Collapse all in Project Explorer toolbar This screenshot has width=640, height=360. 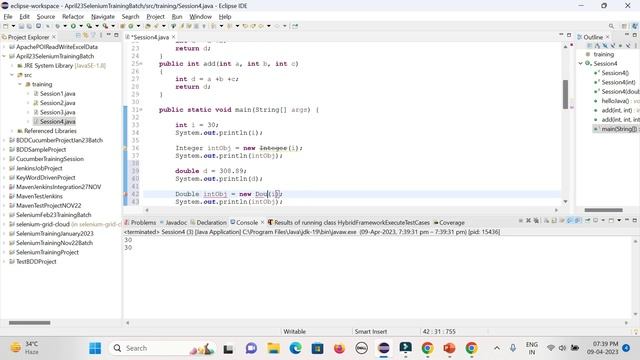point(78,35)
